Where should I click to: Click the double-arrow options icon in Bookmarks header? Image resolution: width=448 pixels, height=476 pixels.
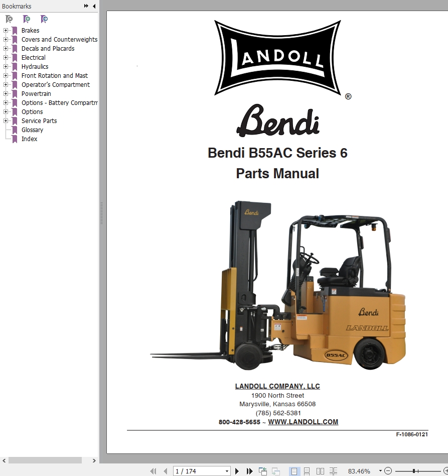coord(86,6)
